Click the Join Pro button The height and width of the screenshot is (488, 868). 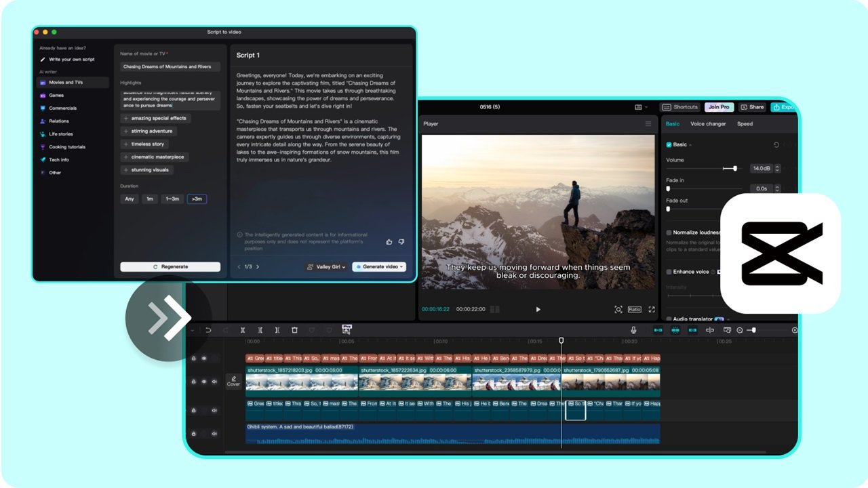719,106
